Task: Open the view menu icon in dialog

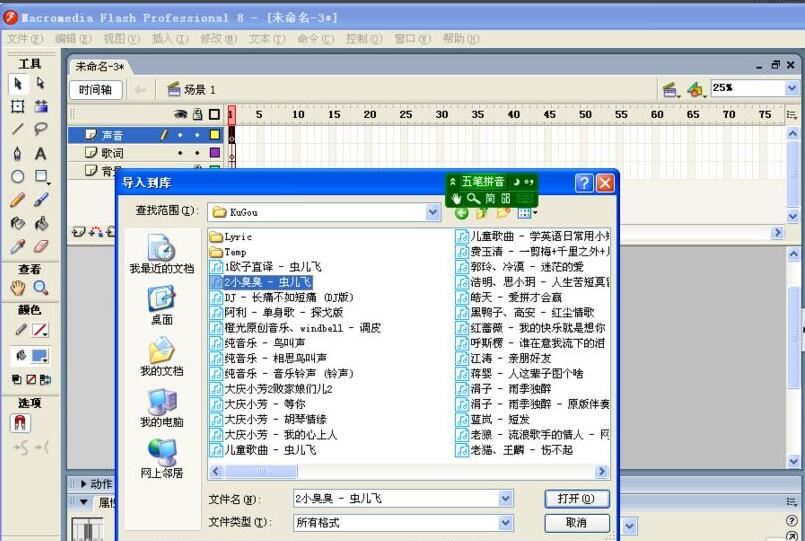Action: [527, 213]
